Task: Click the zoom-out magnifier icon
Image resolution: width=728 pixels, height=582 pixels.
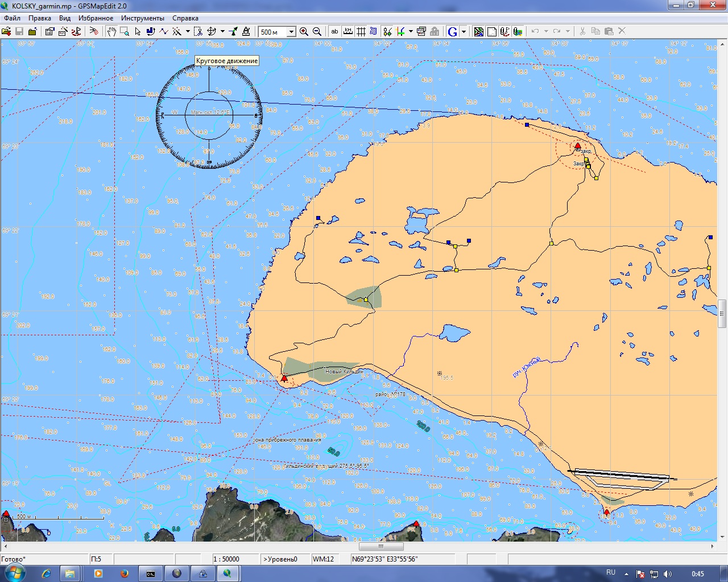Action: pyautogui.click(x=317, y=32)
